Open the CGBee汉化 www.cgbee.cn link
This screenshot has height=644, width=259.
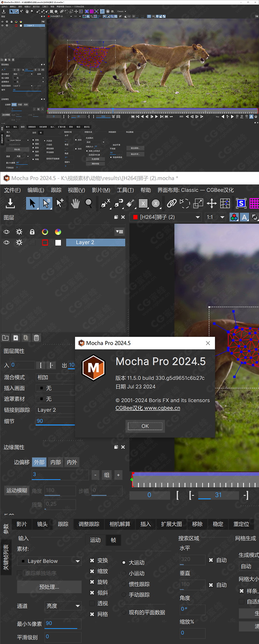(x=148, y=408)
